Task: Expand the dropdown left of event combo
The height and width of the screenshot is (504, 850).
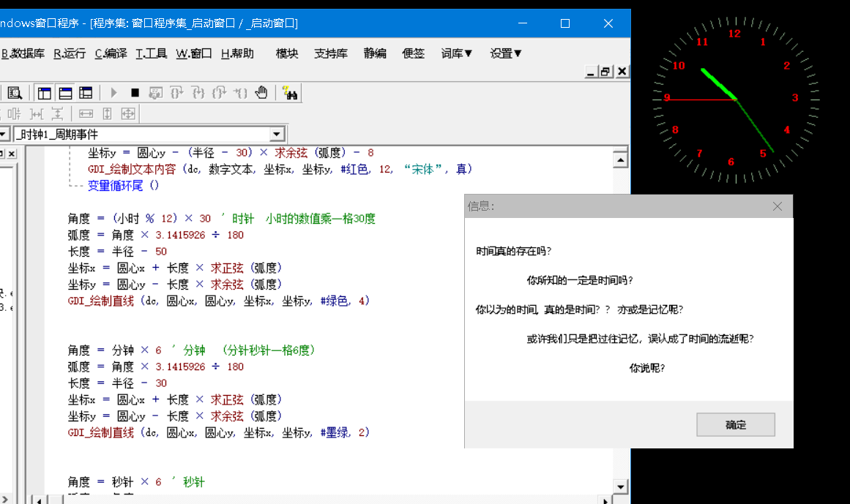Action: click(x=3, y=135)
